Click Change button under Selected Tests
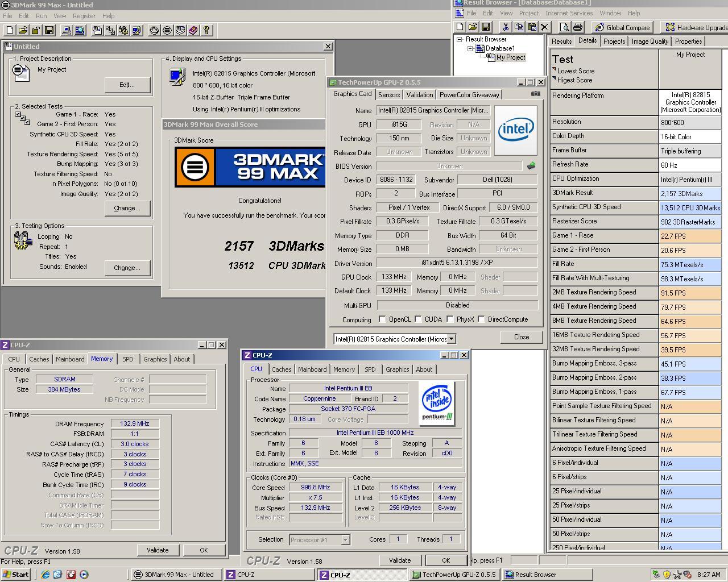728x582 pixels. [127, 208]
